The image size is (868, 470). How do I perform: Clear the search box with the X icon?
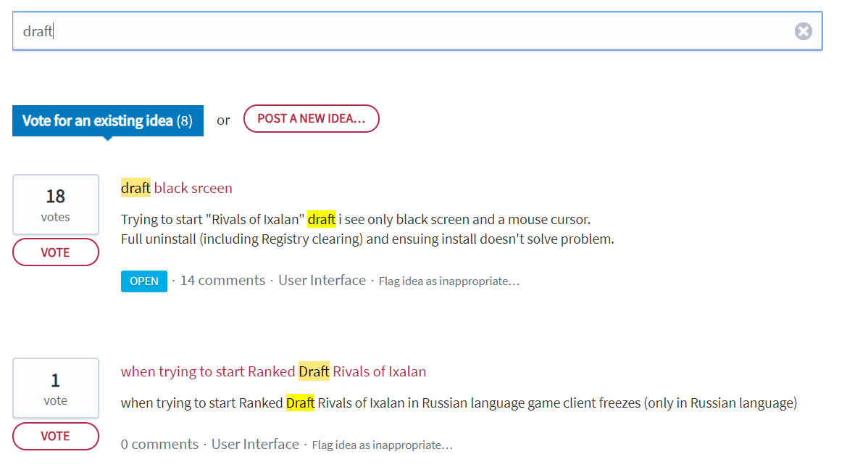803,31
